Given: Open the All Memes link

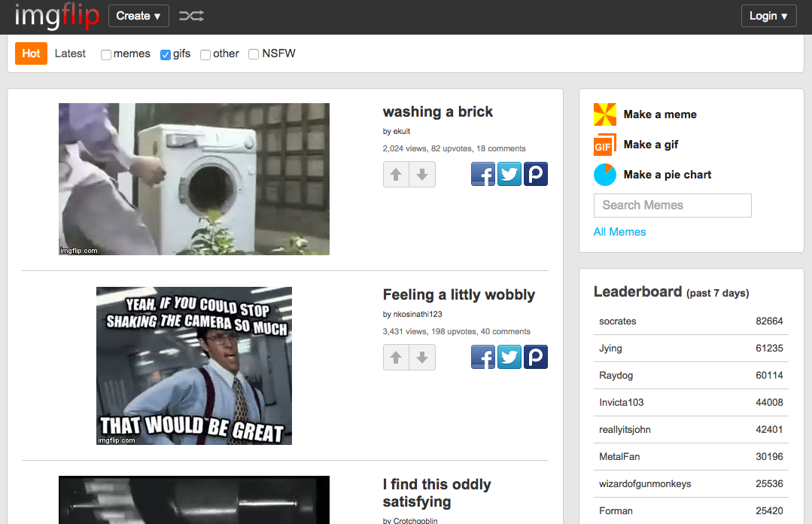Looking at the screenshot, I should click(x=619, y=232).
